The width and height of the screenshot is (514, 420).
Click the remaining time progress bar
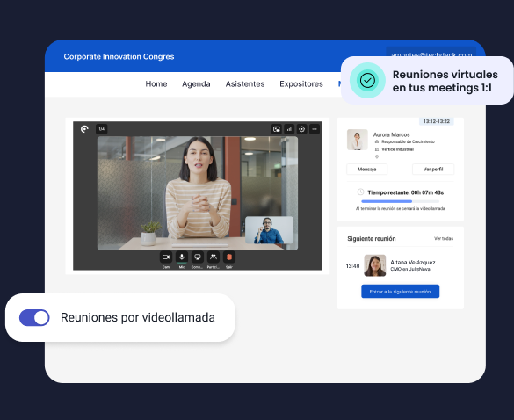pyautogui.click(x=401, y=201)
